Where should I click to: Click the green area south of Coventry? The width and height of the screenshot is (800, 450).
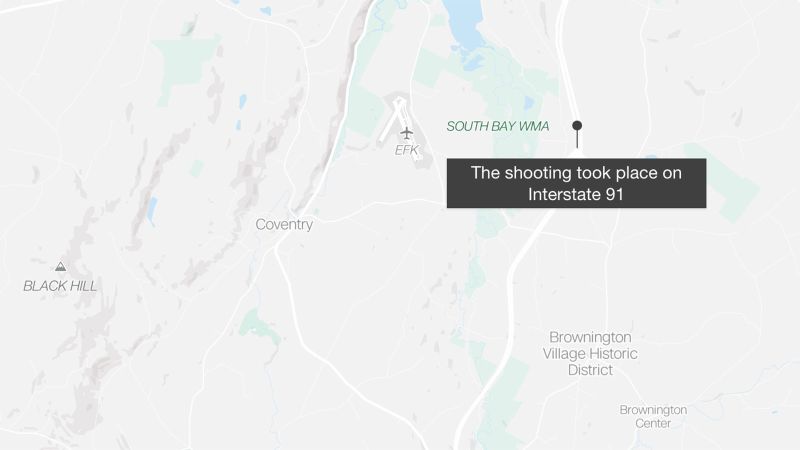(x=259, y=323)
